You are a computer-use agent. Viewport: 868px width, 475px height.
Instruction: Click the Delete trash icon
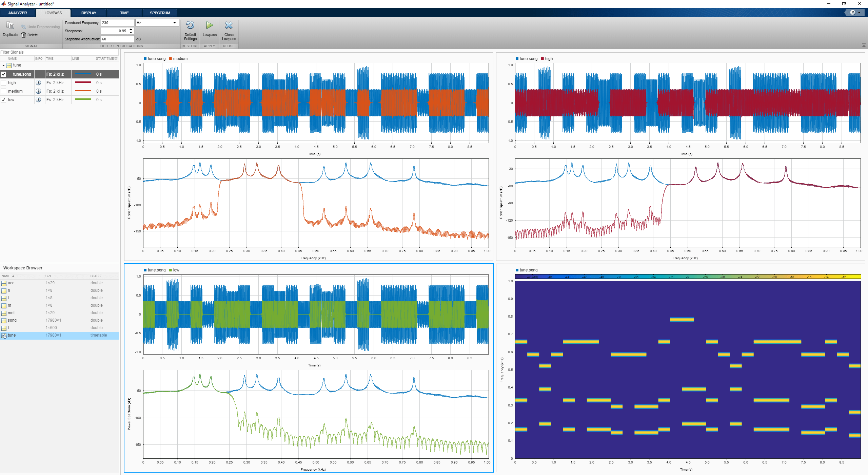pyautogui.click(x=24, y=35)
